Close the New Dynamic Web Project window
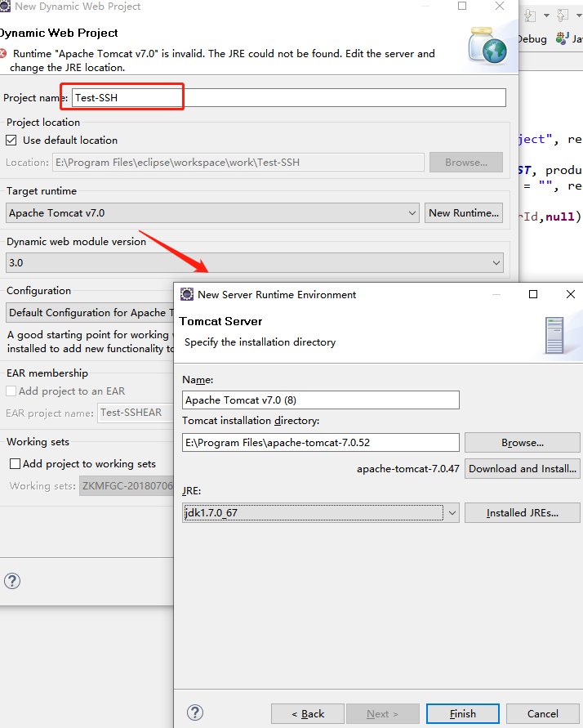 tap(500, 6)
